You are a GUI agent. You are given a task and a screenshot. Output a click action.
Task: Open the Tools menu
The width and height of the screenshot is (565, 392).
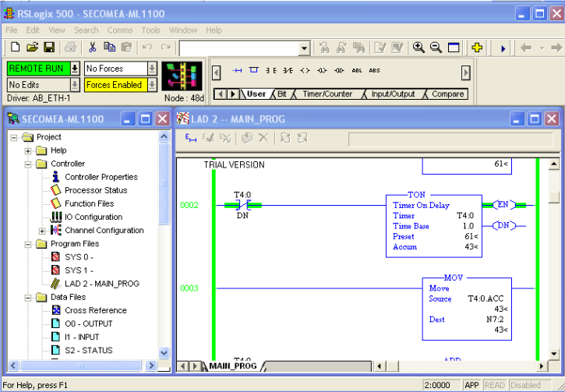(x=150, y=30)
